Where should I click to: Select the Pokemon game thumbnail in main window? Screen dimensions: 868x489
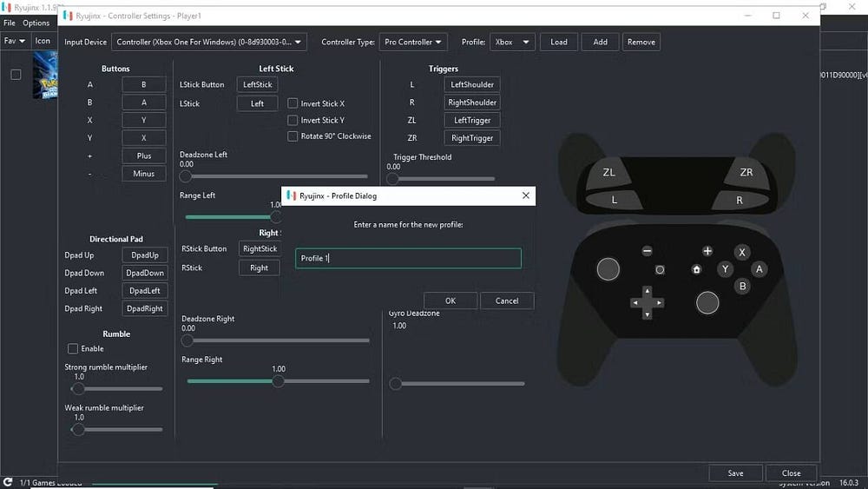[45, 75]
